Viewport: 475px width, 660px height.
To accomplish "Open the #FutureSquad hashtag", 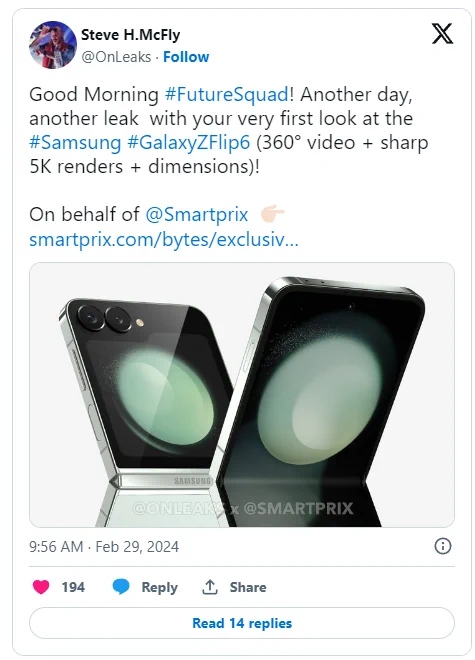I will click(x=227, y=94).
